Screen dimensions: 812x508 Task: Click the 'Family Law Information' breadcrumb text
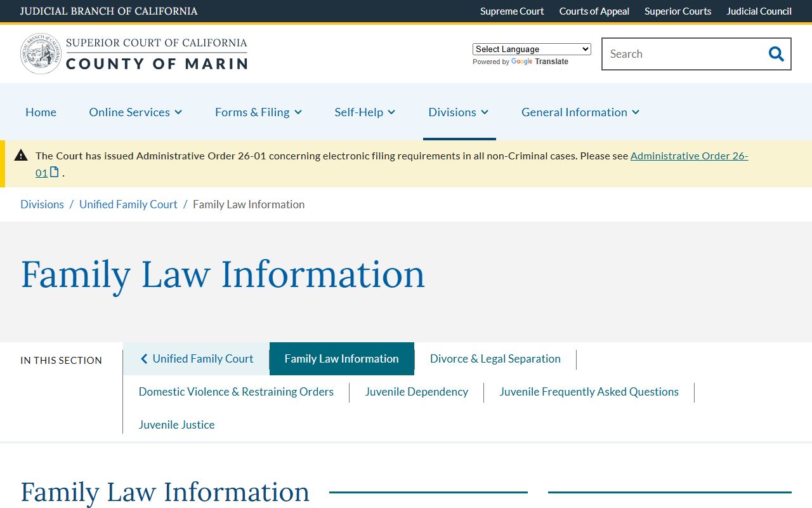click(x=249, y=204)
